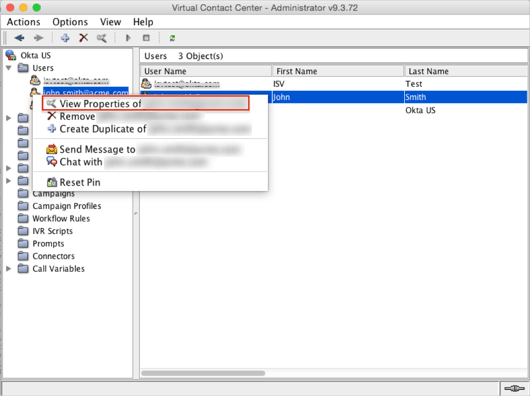
Task: Click the Start play toolbar icon
Action: [128, 38]
